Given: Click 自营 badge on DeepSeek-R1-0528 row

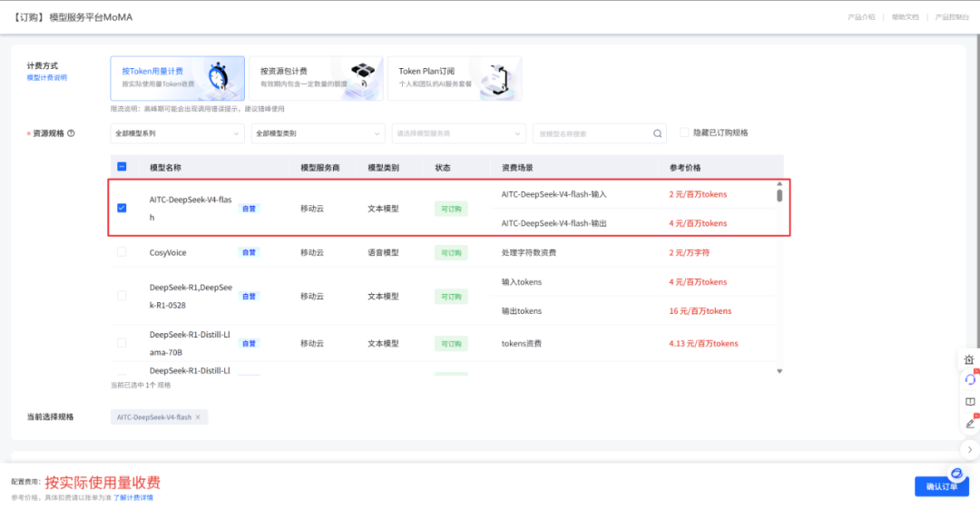Looking at the screenshot, I should click(x=249, y=297).
